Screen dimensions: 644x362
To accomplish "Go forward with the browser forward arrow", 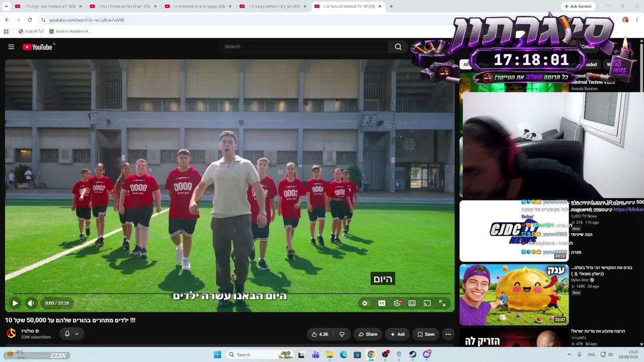I will pyautogui.click(x=19, y=20).
